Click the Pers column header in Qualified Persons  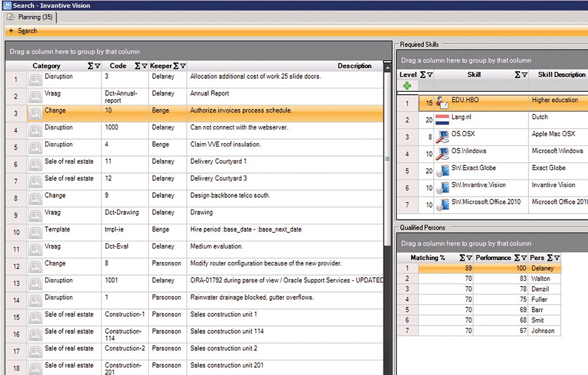coord(536,257)
